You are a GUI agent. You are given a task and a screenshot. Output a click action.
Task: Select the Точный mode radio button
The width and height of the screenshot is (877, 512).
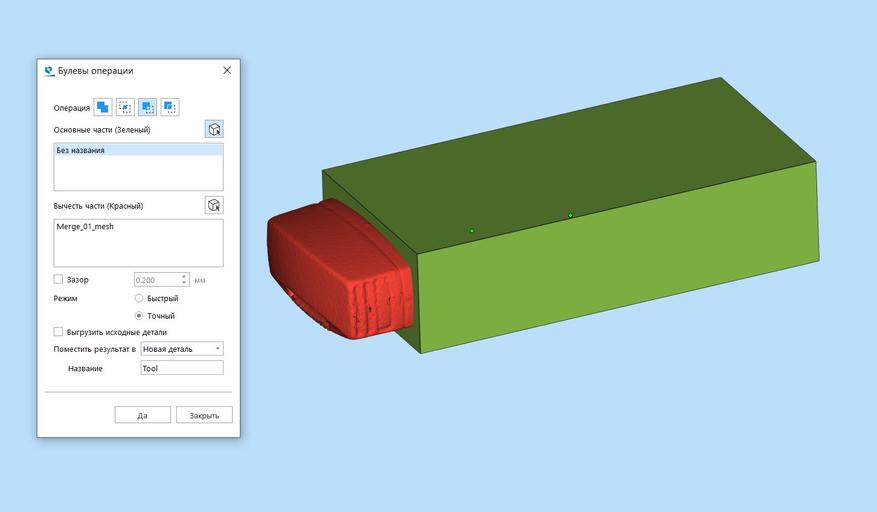(x=139, y=316)
